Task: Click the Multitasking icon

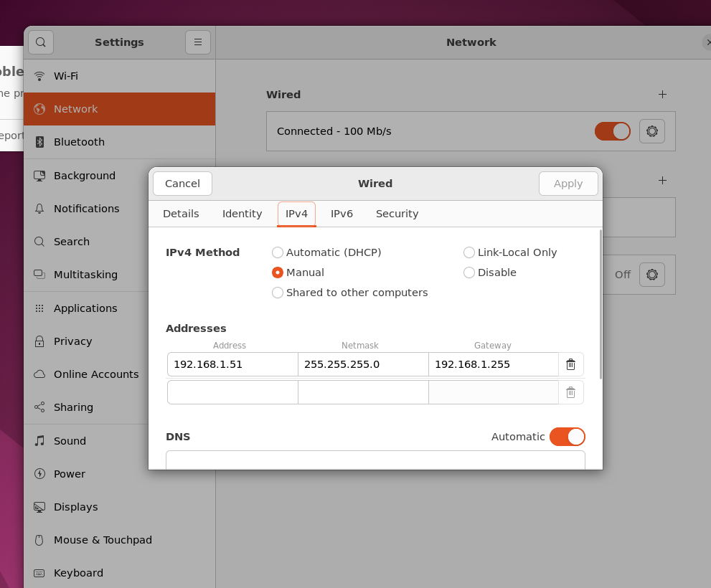Action: click(x=39, y=274)
